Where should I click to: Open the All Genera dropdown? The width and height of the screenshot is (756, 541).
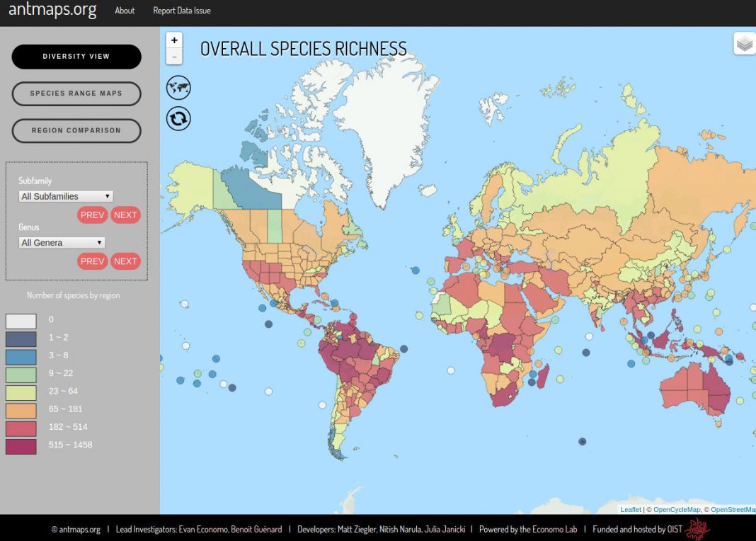pyautogui.click(x=62, y=243)
